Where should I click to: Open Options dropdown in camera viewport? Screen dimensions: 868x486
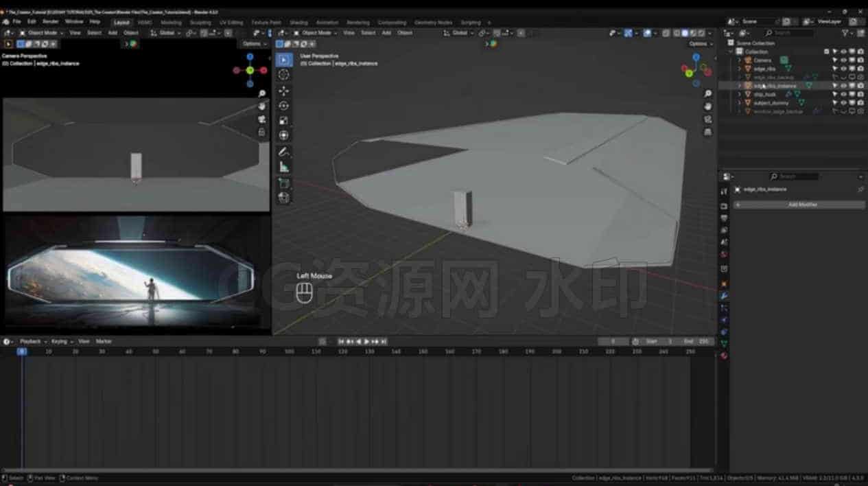coord(254,44)
